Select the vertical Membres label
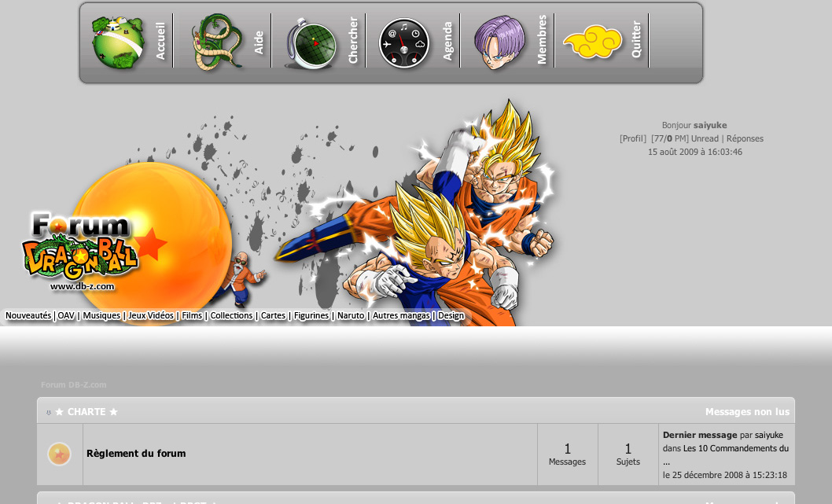832x504 pixels. coord(542,40)
